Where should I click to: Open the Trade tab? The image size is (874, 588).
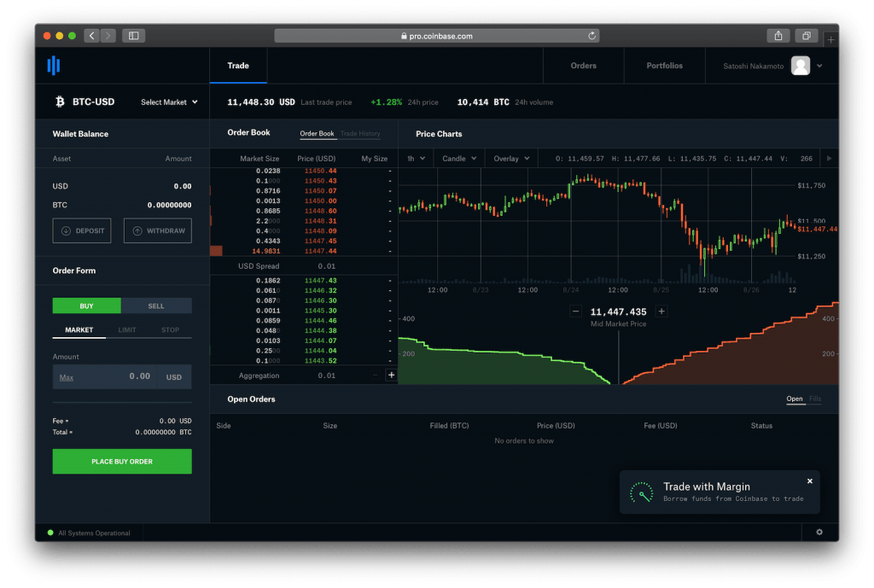[x=238, y=65]
